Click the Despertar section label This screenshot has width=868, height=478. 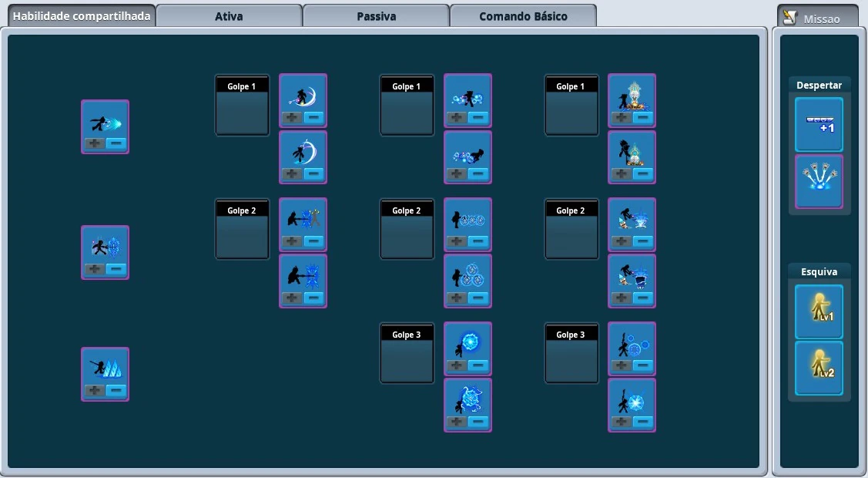tap(819, 86)
